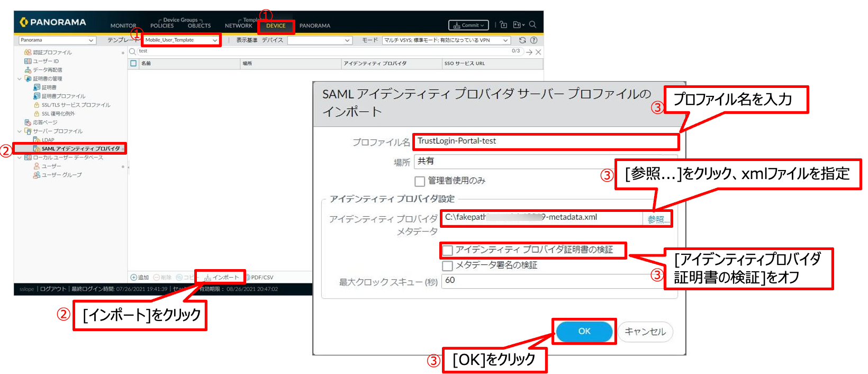
Task: Click OK in the import dialog
Action: pos(584,331)
